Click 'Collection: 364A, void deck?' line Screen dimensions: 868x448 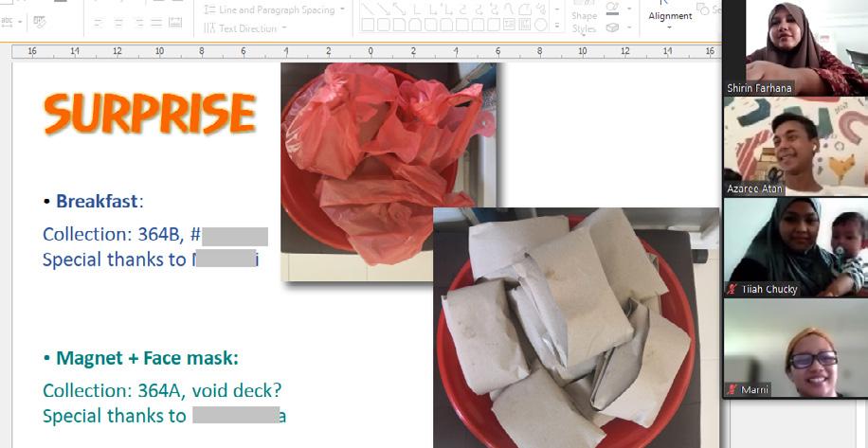pos(162,391)
